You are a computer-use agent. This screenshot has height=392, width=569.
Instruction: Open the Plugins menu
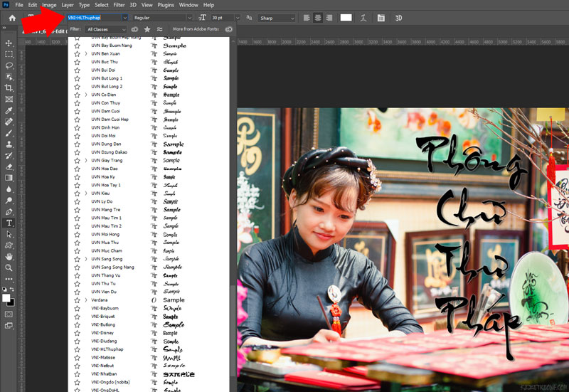(166, 5)
